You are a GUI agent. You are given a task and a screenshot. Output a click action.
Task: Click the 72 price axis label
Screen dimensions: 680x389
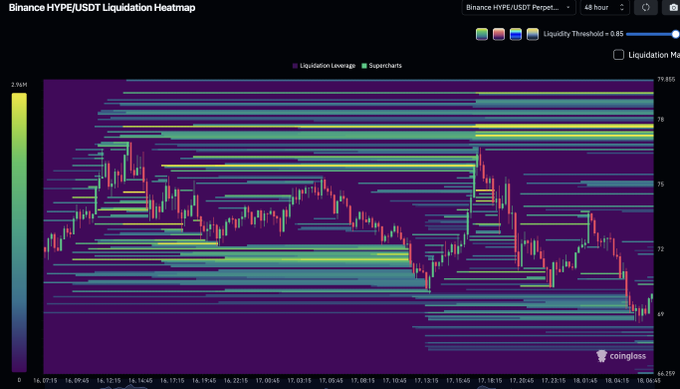(660, 249)
